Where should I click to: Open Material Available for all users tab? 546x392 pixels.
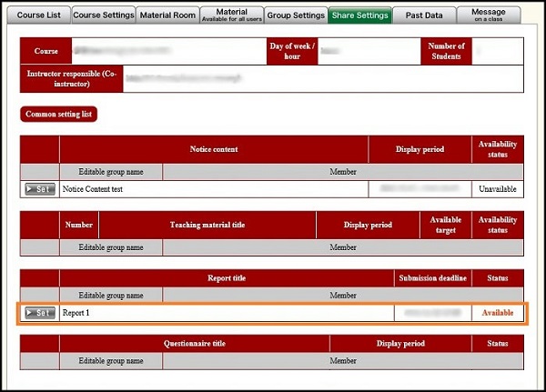tap(231, 15)
